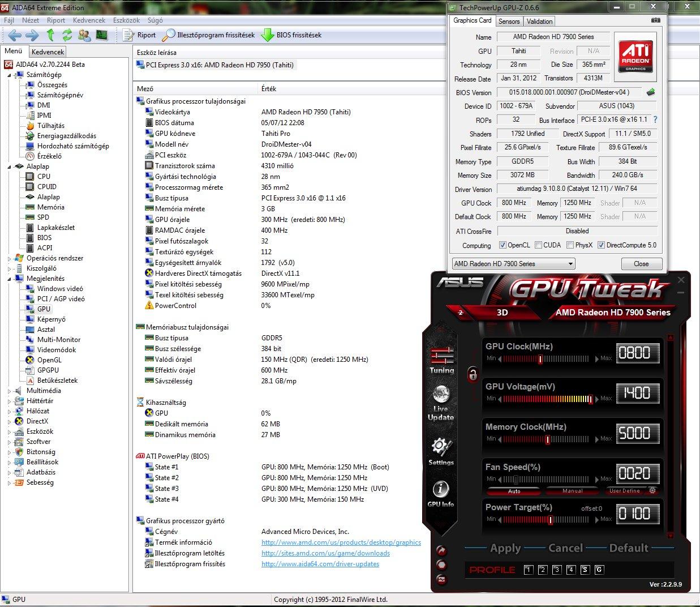Click the Power Target value field

638,514
